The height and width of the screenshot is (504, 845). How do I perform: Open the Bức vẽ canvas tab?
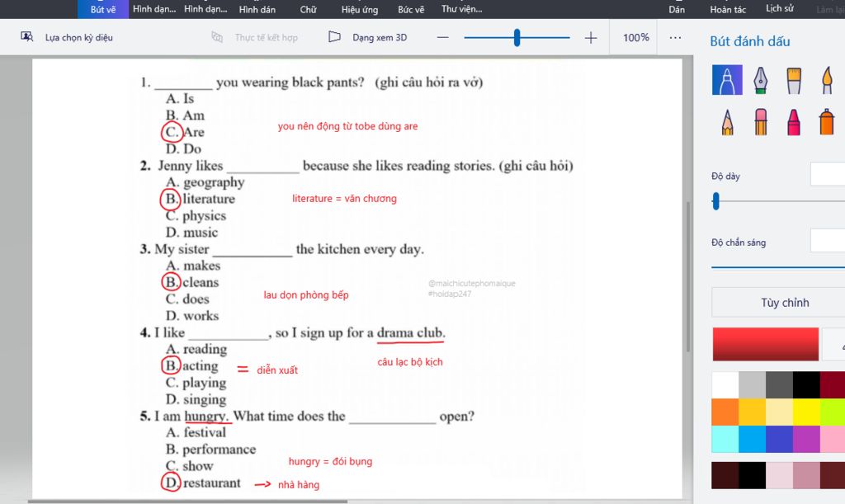(x=411, y=9)
